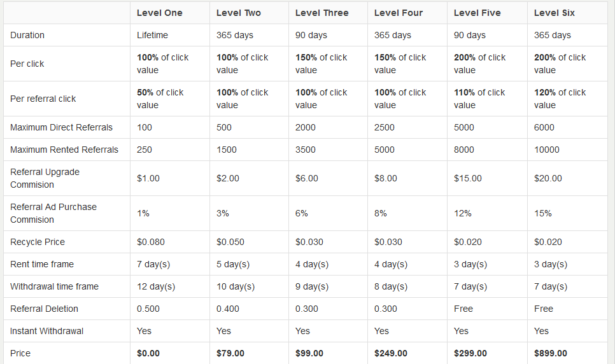Select the $79.00 Level Two price
The width and height of the screenshot is (615, 364).
(x=230, y=353)
